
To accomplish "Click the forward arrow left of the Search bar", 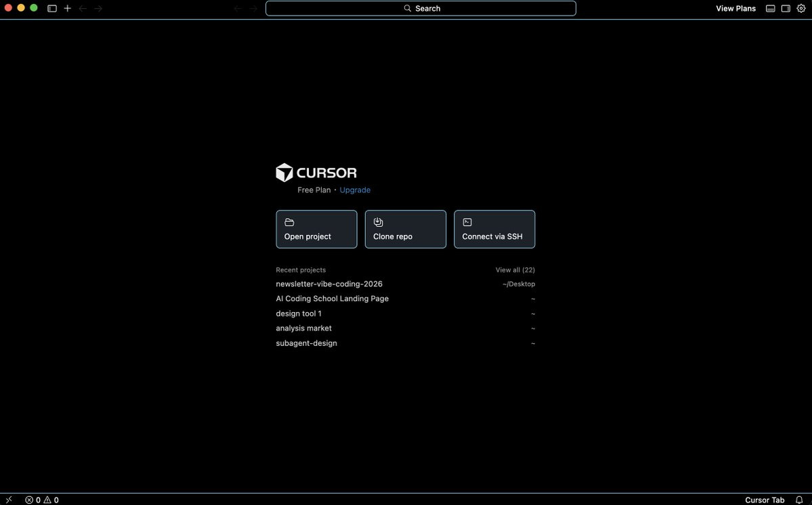I will click(x=253, y=8).
